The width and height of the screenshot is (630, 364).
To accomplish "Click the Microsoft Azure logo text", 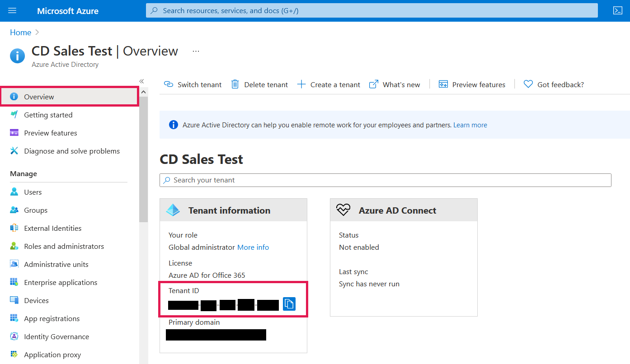I will tap(68, 11).
